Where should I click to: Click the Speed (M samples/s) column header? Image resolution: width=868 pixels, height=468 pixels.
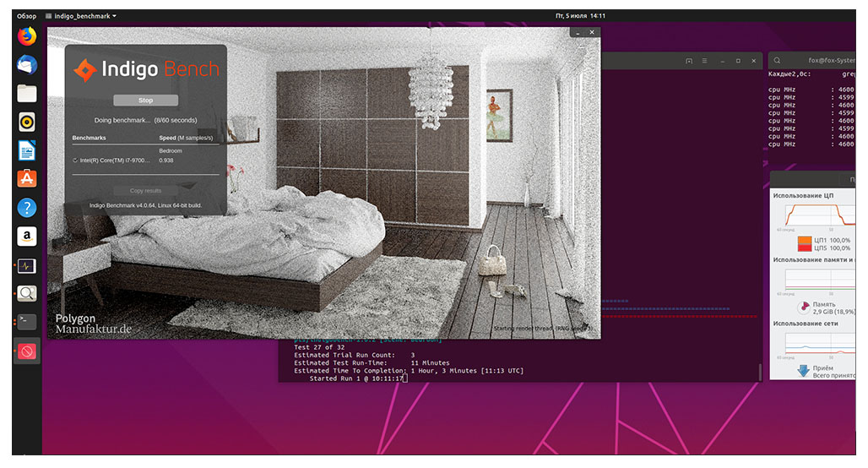(x=186, y=138)
